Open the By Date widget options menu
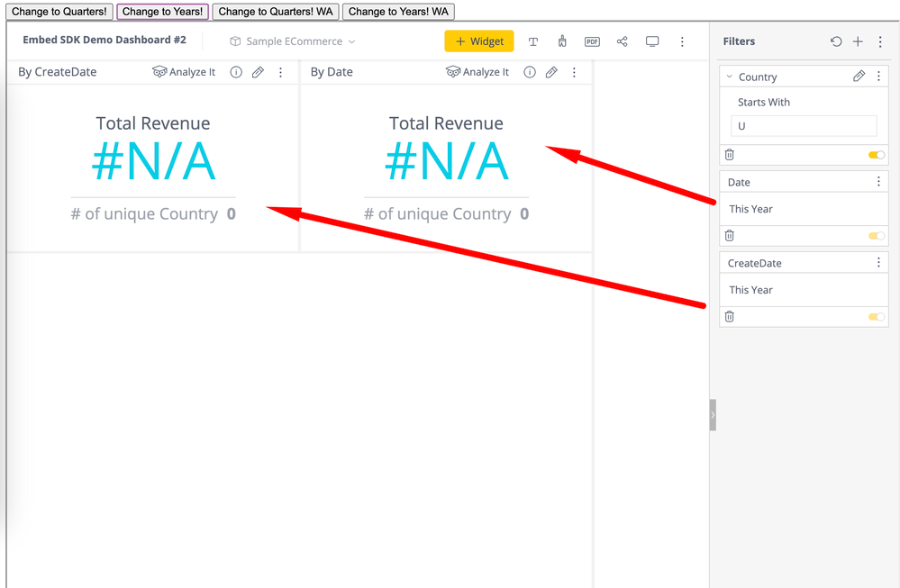900x588 pixels. (x=574, y=72)
